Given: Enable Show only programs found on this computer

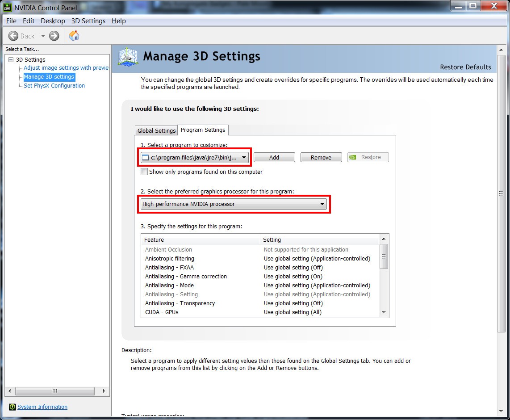Looking at the screenshot, I should (144, 172).
